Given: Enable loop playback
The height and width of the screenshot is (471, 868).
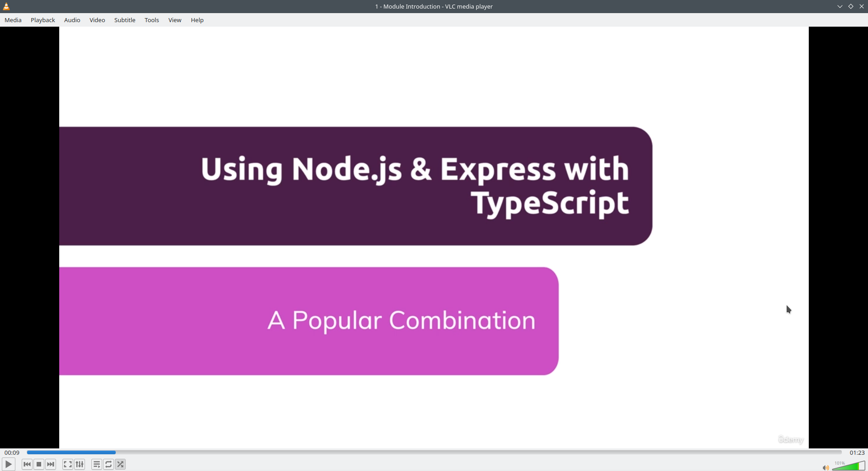Looking at the screenshot, I should tap(108, 464).
